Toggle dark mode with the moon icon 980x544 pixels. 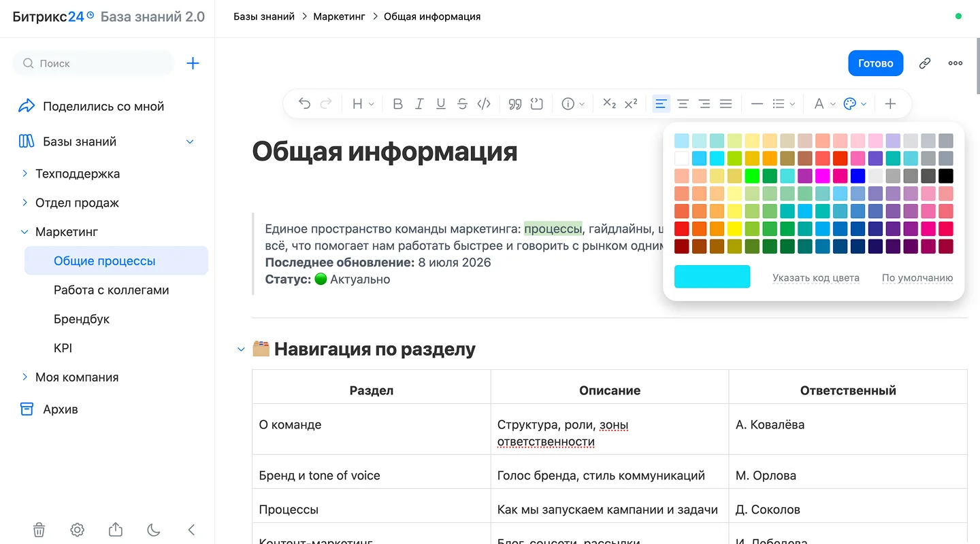pos(154,530)
